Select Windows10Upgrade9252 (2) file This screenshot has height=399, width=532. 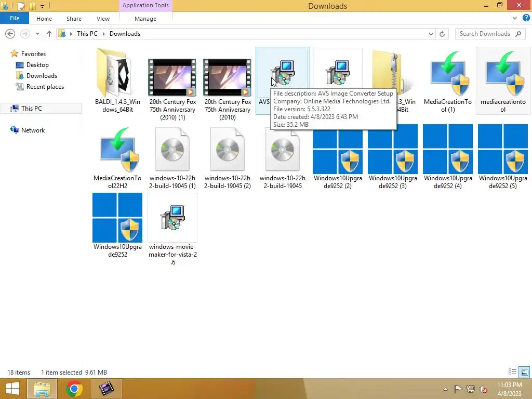(338, 157)
